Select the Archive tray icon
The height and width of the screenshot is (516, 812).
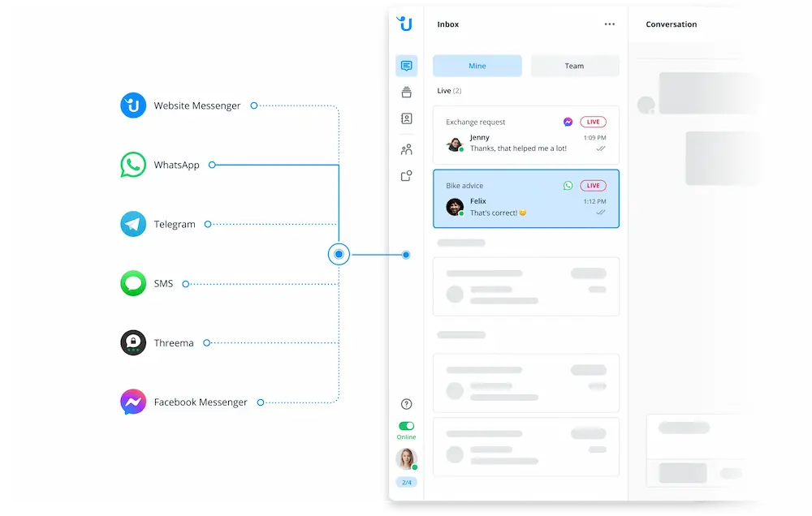click(x=406, y=92)
